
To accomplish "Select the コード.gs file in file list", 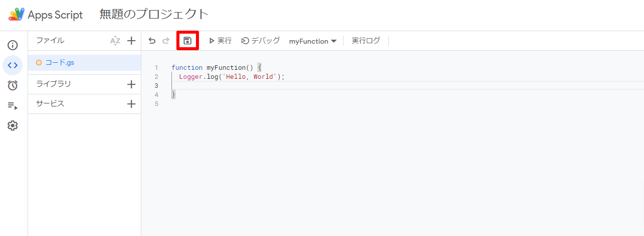I will [60, 63].
